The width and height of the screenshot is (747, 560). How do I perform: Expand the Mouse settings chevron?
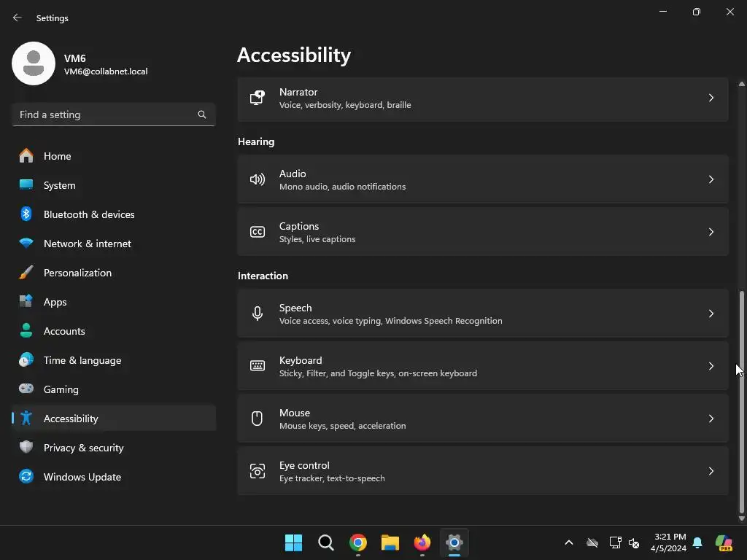coord(711,419)
